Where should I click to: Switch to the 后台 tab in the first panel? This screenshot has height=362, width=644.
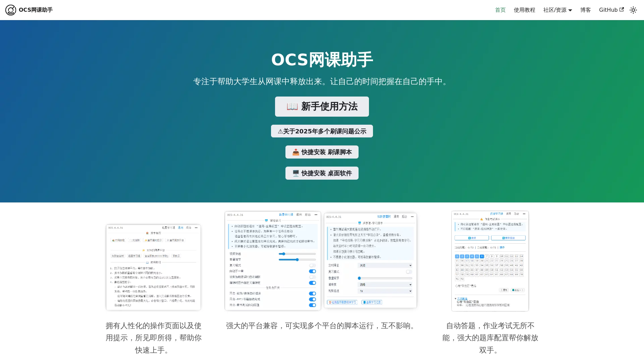point(189,228)
